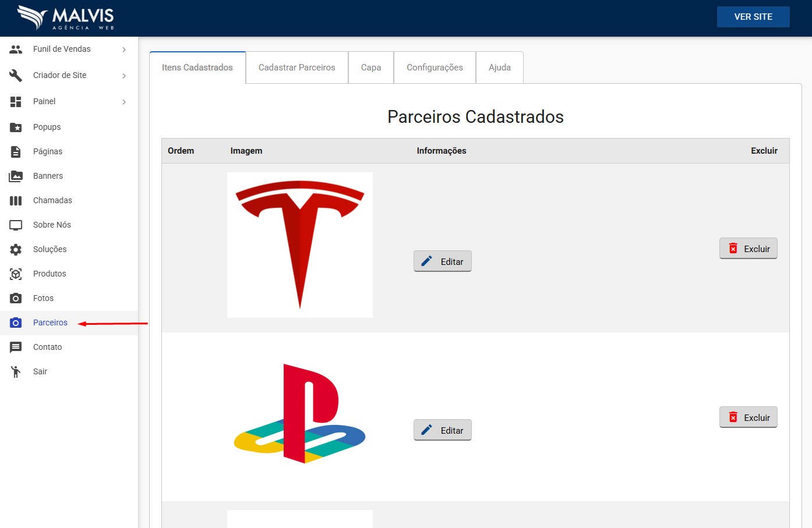Click the Sobre Nós monitor icon
Screen dimensions: 812x528
pyautogui.click(x=16, y=225)
